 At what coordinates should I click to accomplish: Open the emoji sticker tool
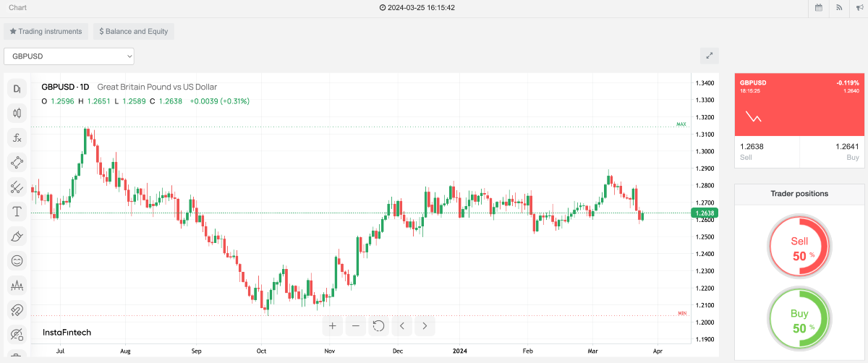(17, 260)
